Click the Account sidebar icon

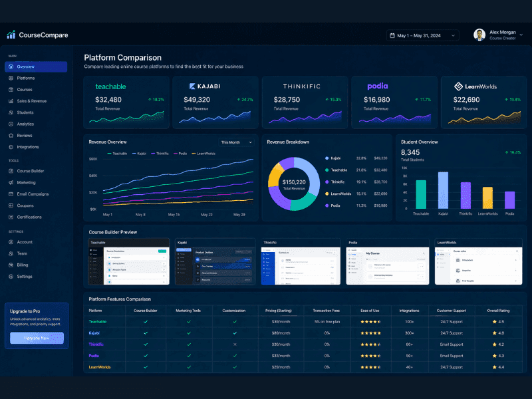(11, 242)
